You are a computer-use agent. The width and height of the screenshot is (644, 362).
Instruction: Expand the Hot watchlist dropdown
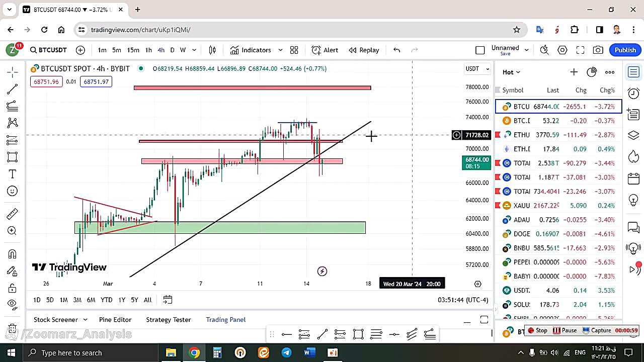[511, 72]
